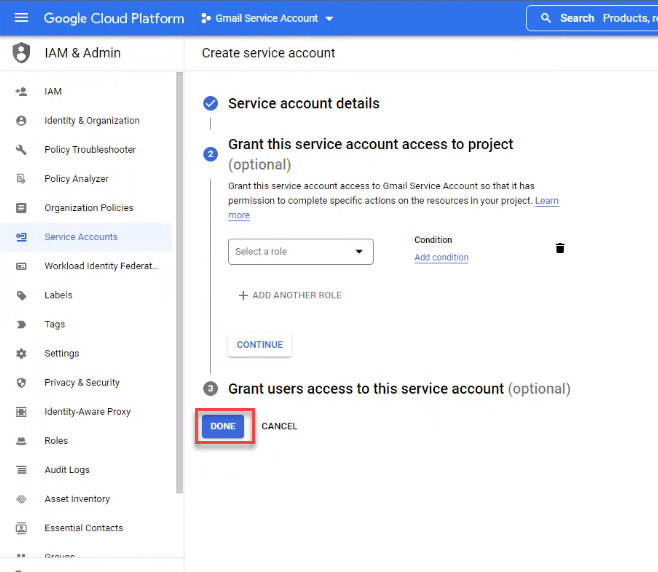The height and width of the screenshot is (572, 658).
Task: Click the Privacy & Security shield icon
Action: pos(21,382)
